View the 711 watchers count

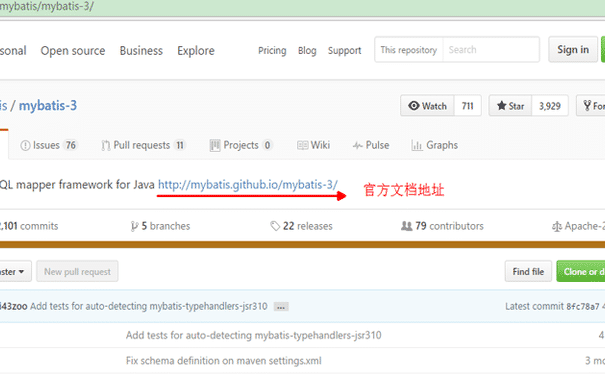pyautogui.click(x=468, y=106)
